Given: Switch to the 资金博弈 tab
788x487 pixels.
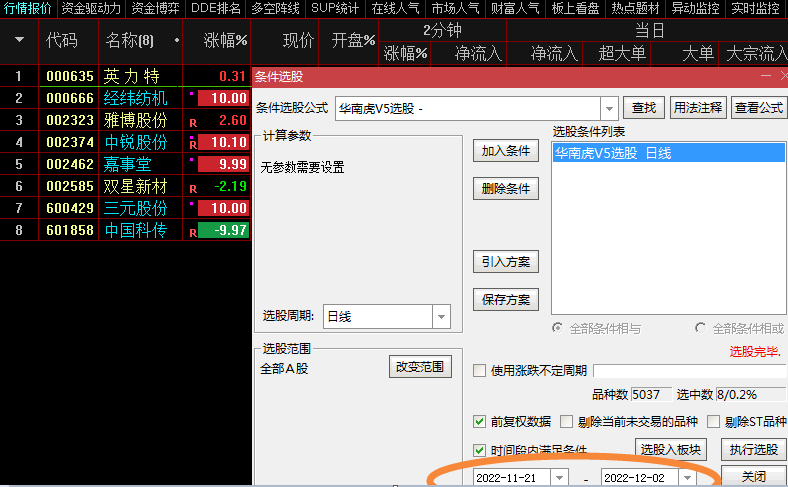Looking at the screenshot, I should (x=155, y=9).
